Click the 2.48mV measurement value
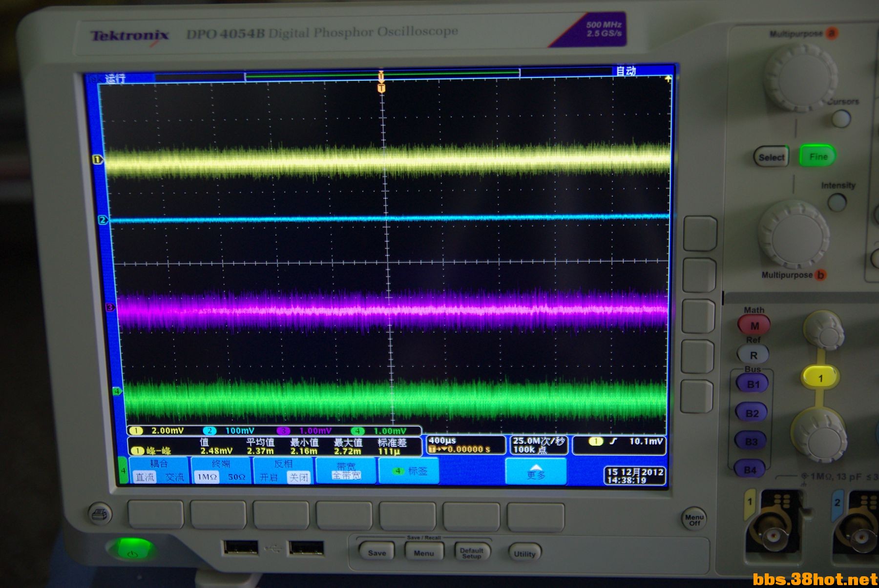Viewport: 879px width, 588px height. tap(216, 451)
